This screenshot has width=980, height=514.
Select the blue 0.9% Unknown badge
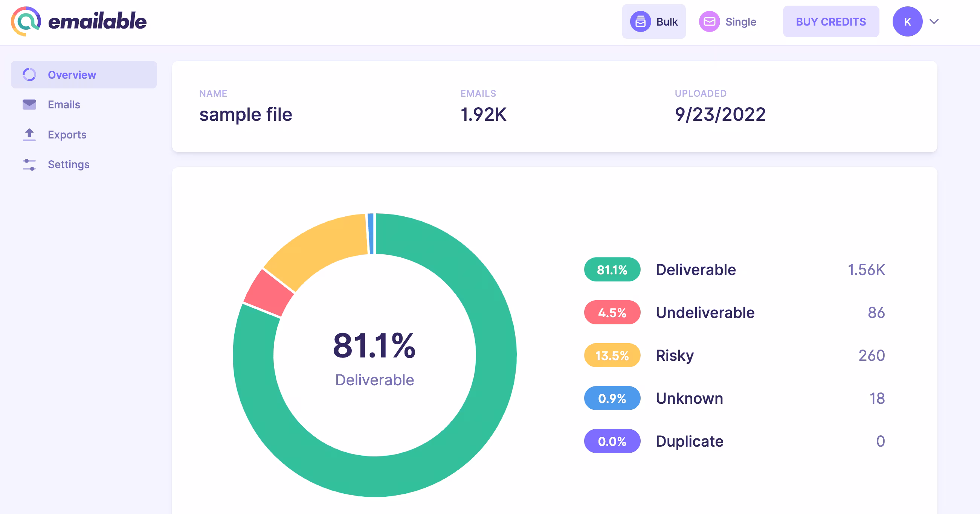click(612, 398)
